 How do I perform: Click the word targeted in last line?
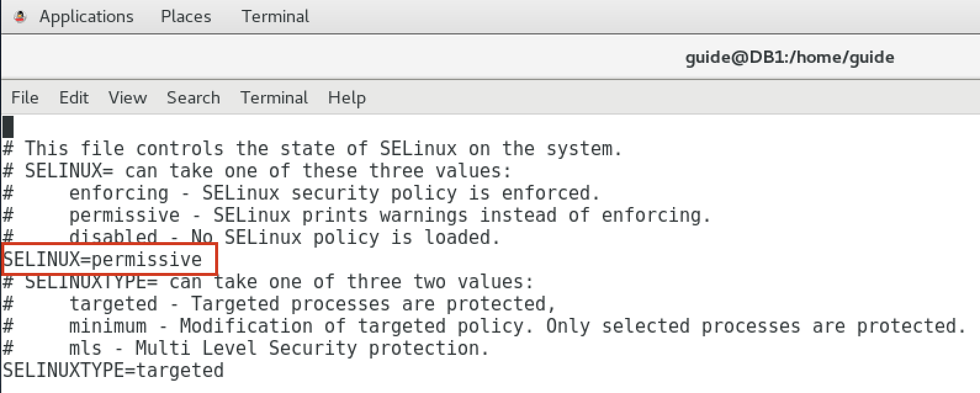point(180,370)
